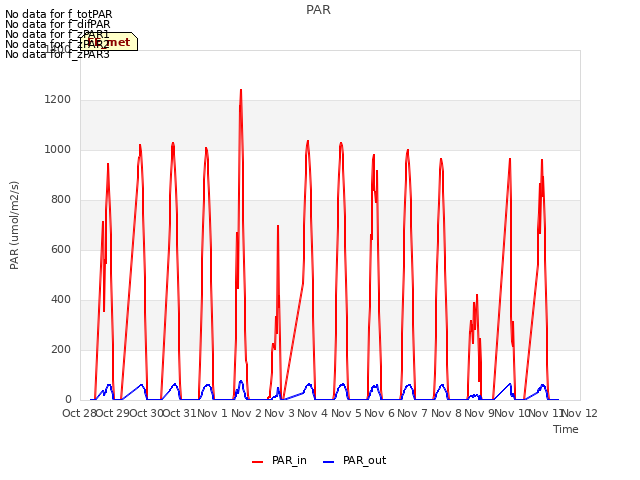Click the y-axis title PAR (umol/m2/s)

point(14,225)
